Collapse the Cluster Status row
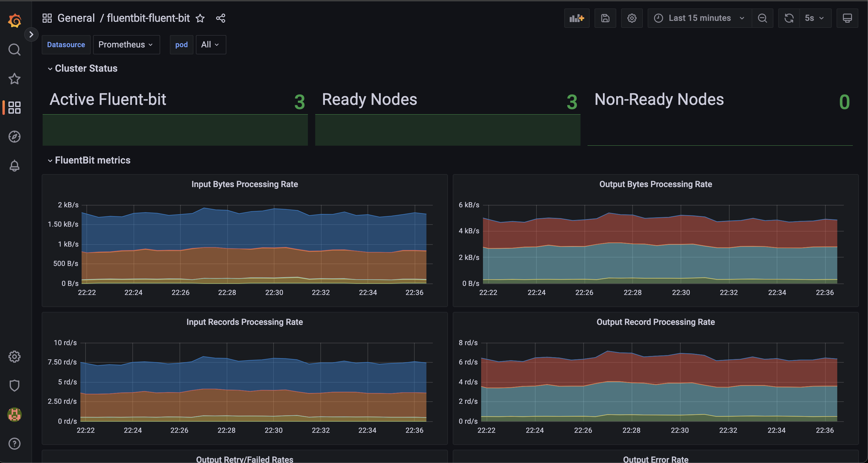The width and height of the screenshot is (868, 463). (86, 68)
